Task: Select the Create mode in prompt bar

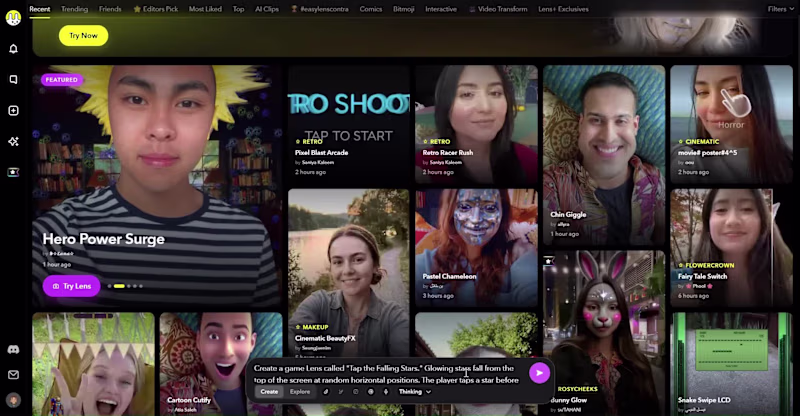Action: pyautogui.click(x=269, y=391)
